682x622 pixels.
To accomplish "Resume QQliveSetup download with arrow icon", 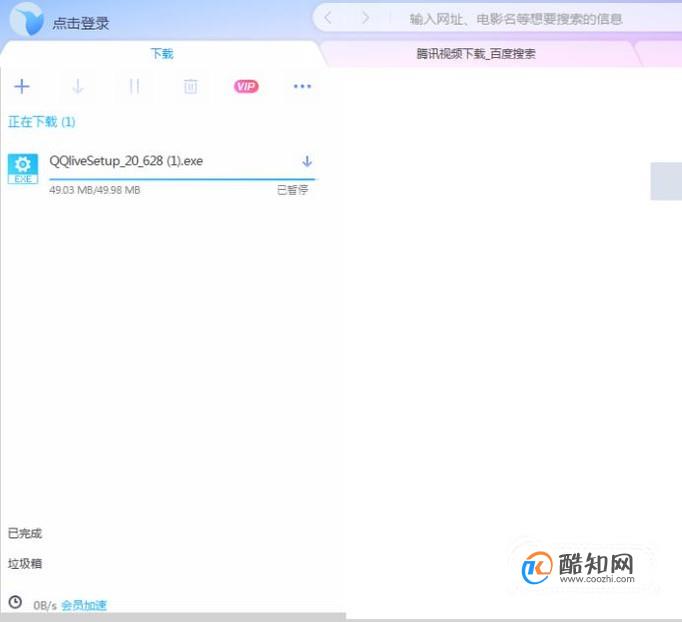I will pos(307,161).
